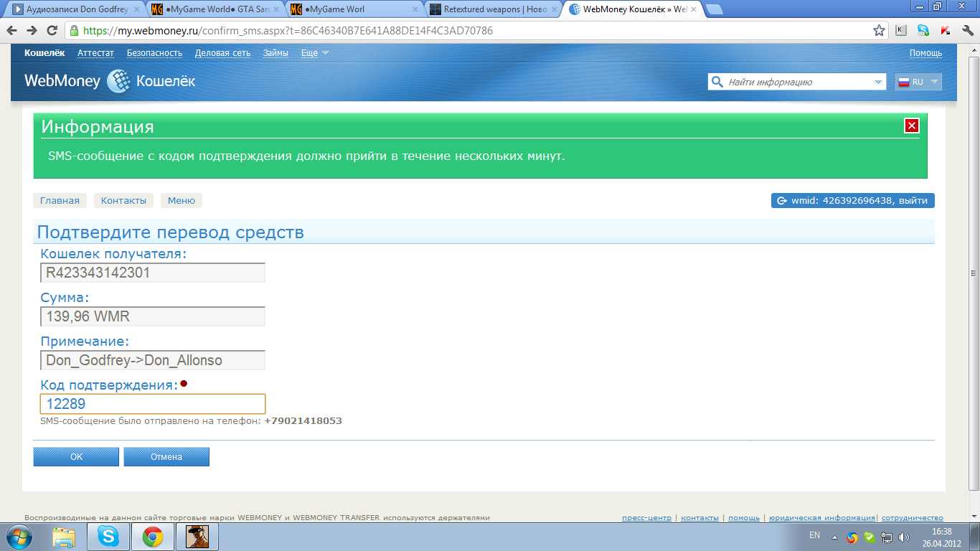The height and width of the screenshot is (551, 980).
Task: Open Skype from the taskbar
Action: 108,537
